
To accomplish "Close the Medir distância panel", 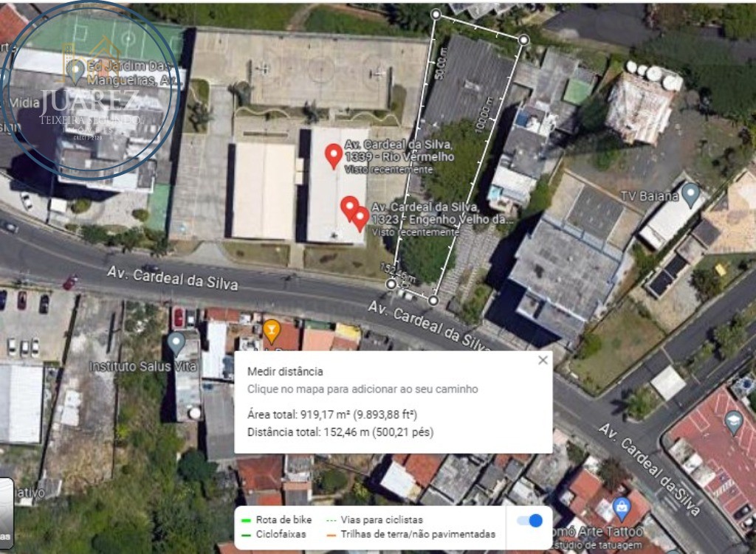I will [x=543, y=360].
